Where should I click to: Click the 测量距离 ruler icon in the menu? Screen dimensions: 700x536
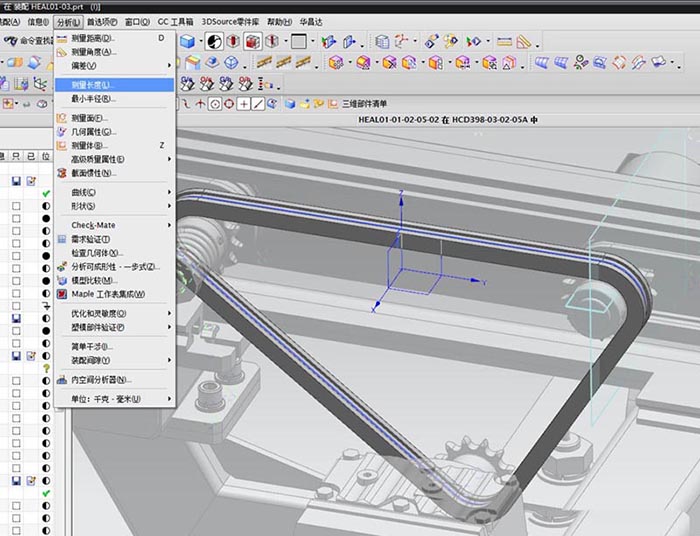pos(62,39)
